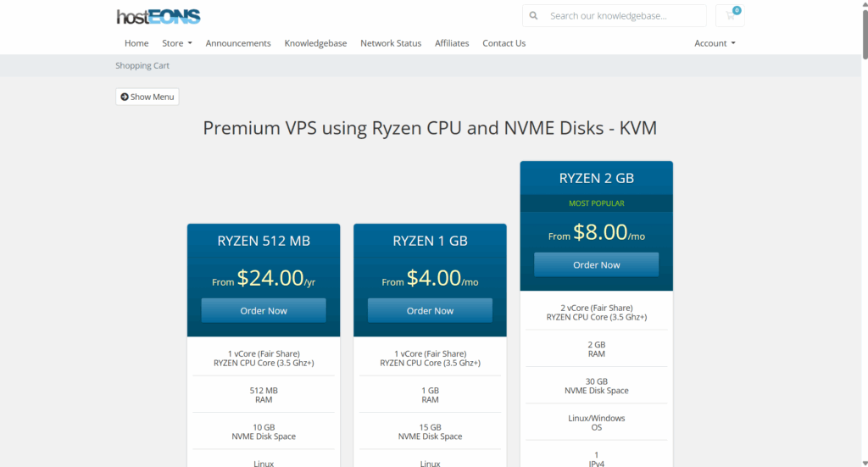Expand the Store dropdown menu
868x467 pixels.
[x=177, y=43]
